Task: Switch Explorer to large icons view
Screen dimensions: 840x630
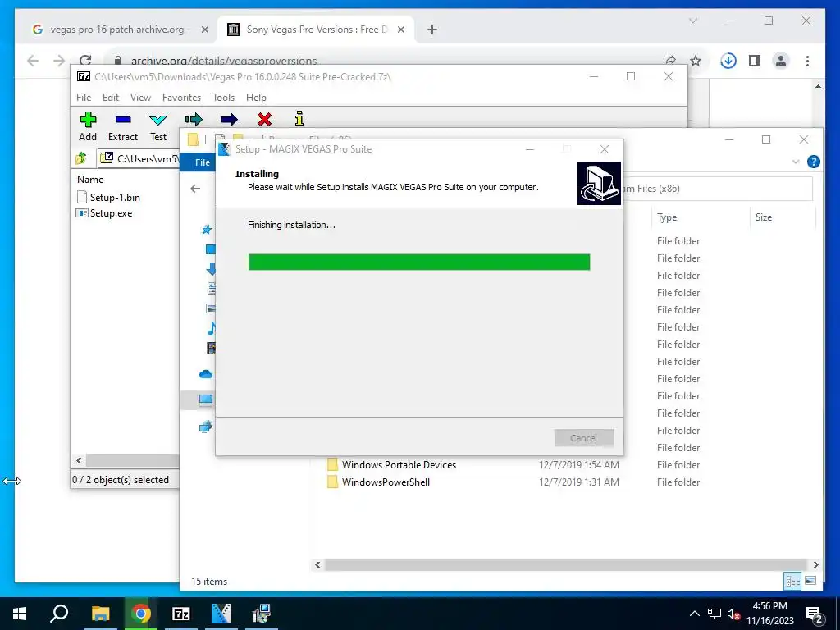Action: 810,581
